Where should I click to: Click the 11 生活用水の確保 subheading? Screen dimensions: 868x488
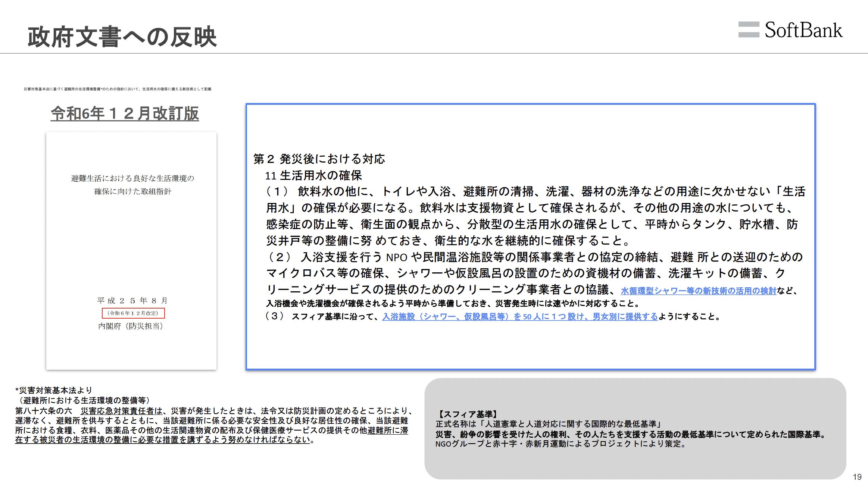[313, 175]
